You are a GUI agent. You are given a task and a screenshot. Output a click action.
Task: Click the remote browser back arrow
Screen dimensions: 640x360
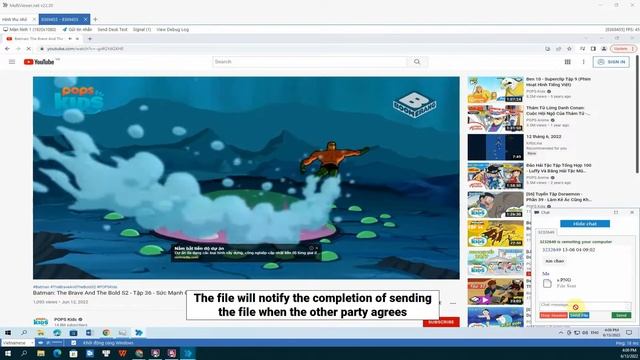point(7,49)
